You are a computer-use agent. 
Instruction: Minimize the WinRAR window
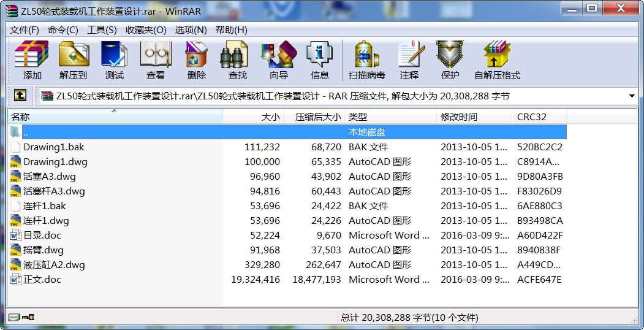[x=572, y=8]
